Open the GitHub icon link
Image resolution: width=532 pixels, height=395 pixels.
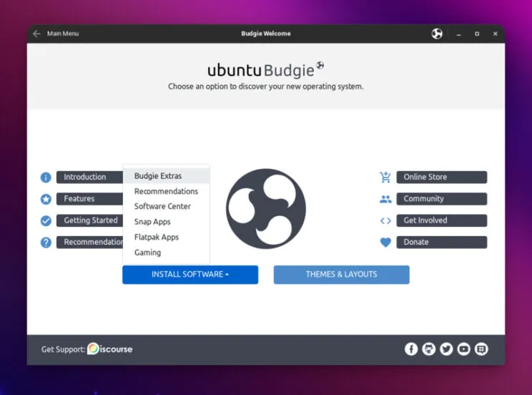pos(428,349)
